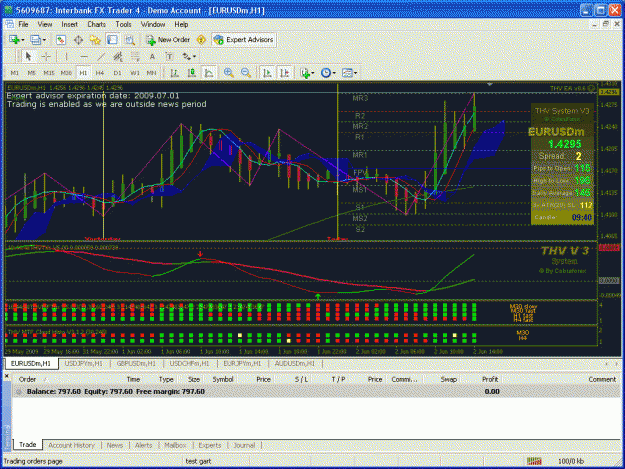Switch to the AUDUSDm,H1 chart tab
Viewport: 625px width, 469px height.
pyautogui.click(x=295, y=364)
